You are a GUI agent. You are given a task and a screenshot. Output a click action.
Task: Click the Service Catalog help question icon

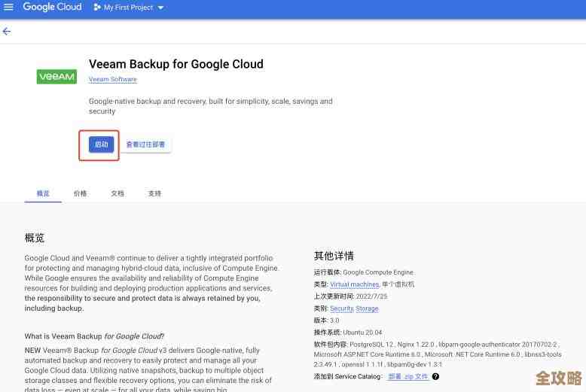coord(435,377)
